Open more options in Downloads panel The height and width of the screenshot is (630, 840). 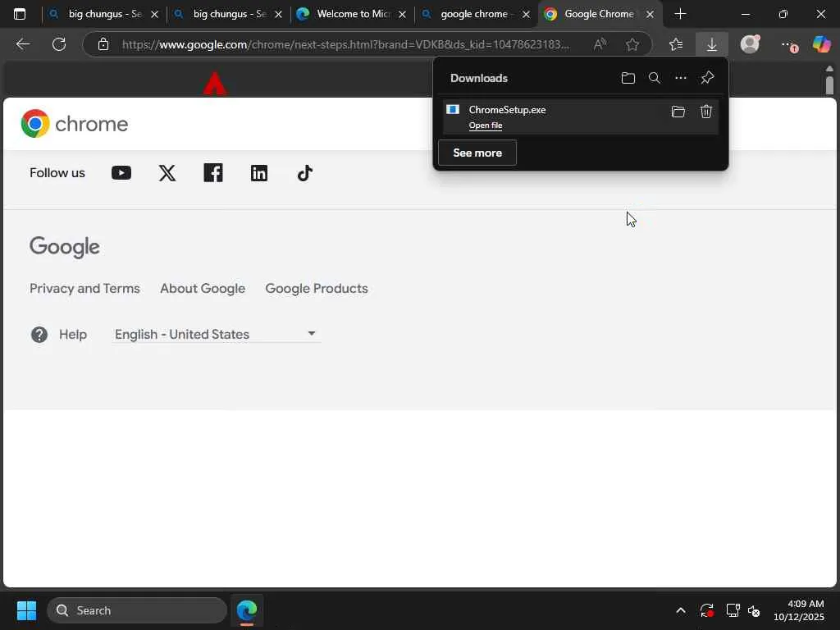click(680, 78)
